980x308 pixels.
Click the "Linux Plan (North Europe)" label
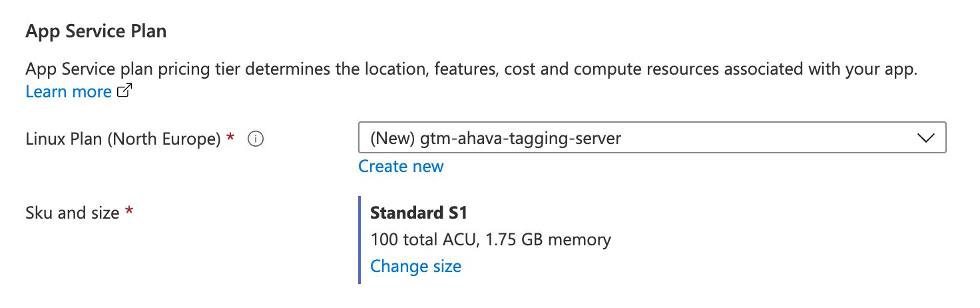[x=123, y=139]
